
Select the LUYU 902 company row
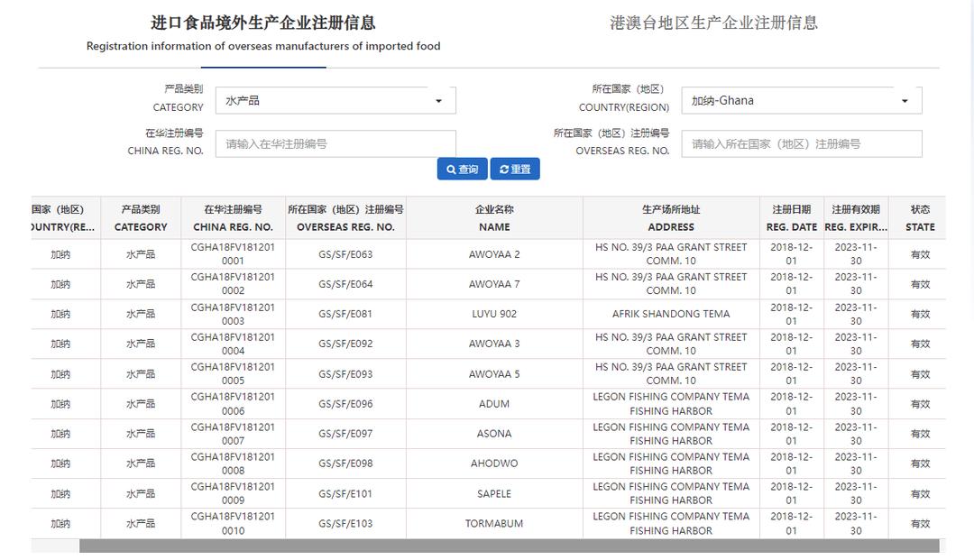[494, 315]
